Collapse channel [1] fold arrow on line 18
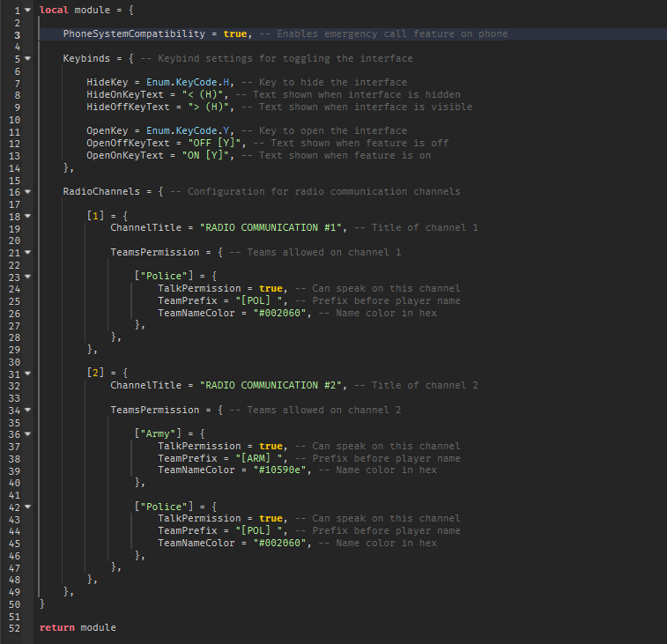The width and height of the screenshot is (667, 644). coord(28,215)
